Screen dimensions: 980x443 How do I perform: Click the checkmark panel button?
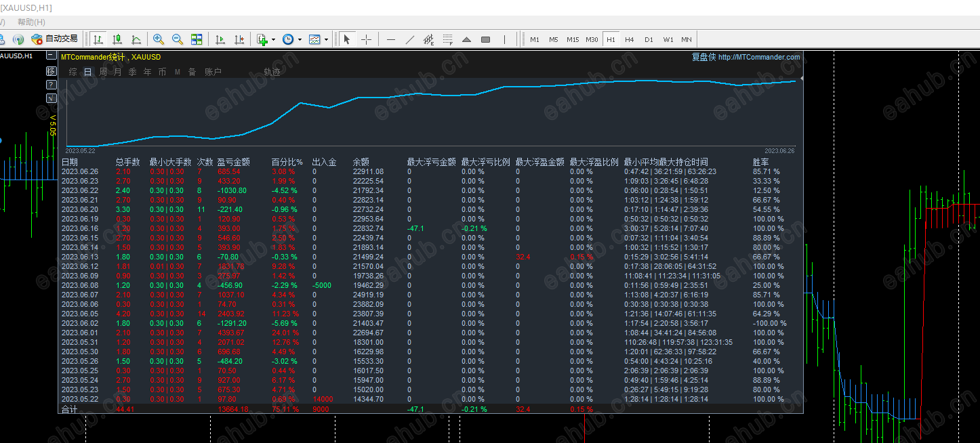(x=51, y=98)
